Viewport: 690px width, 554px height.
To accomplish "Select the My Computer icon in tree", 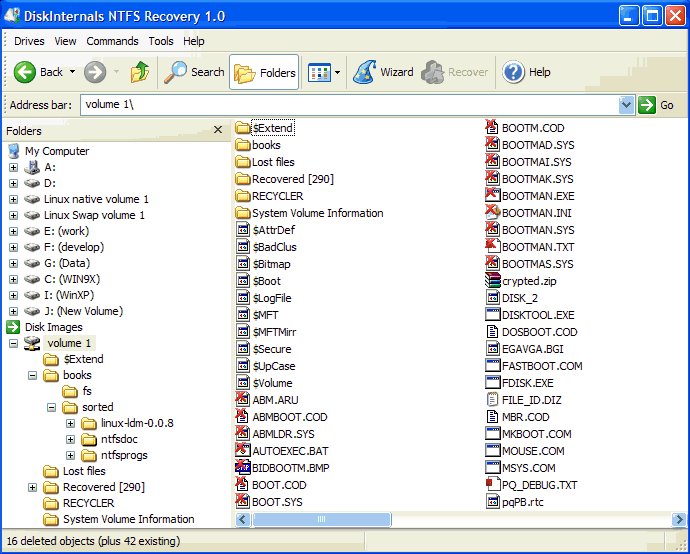I will pyautogui.click(x=14, y=151).
